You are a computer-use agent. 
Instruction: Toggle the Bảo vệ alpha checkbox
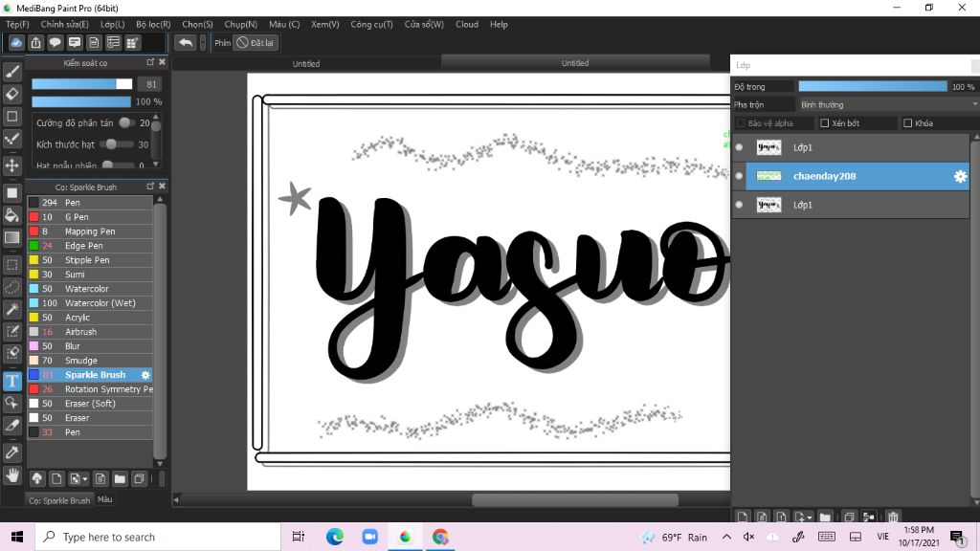click(x=741, y=123)
